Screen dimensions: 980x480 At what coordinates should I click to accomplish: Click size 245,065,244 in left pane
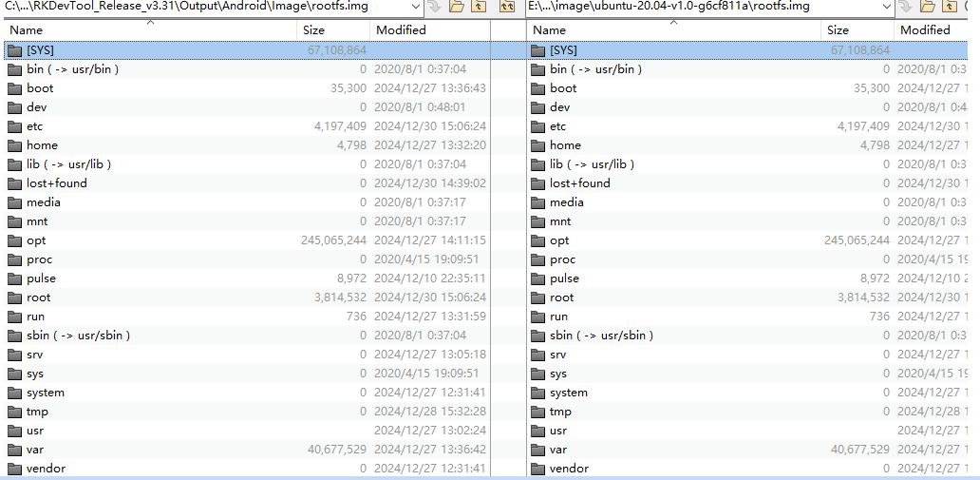click(x=333, y=240)
